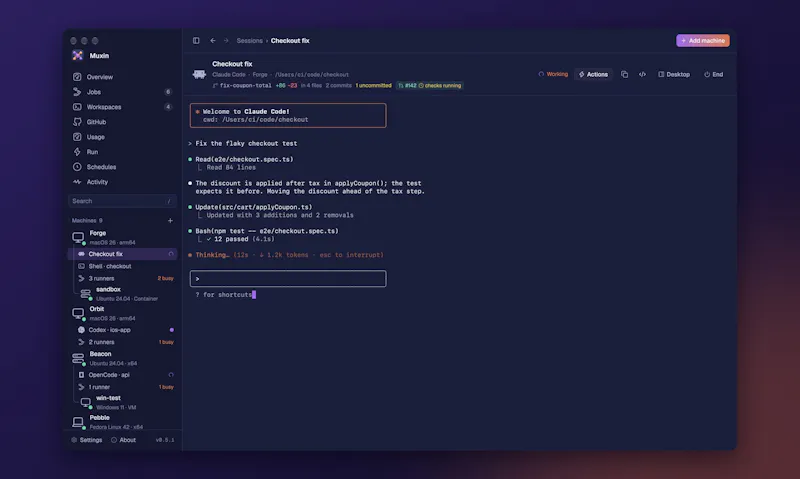Open the Sessions breadcrumb link

point(249,41)
